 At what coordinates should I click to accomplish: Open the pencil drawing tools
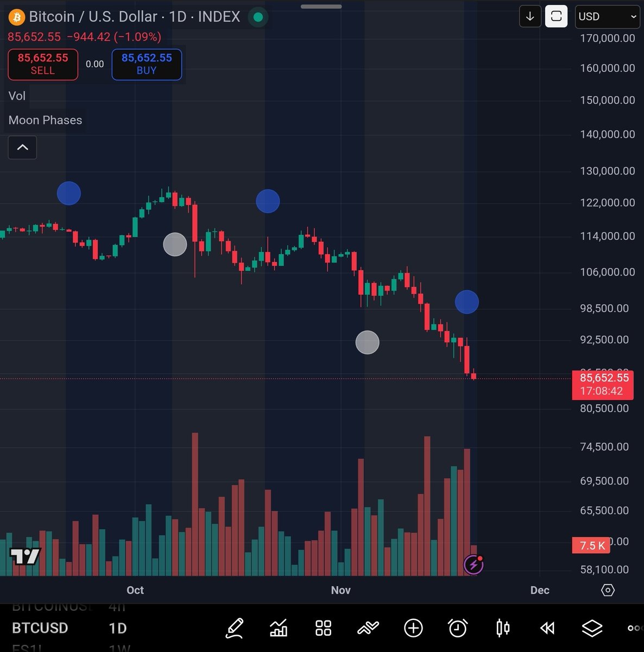(x=234, y=629)
